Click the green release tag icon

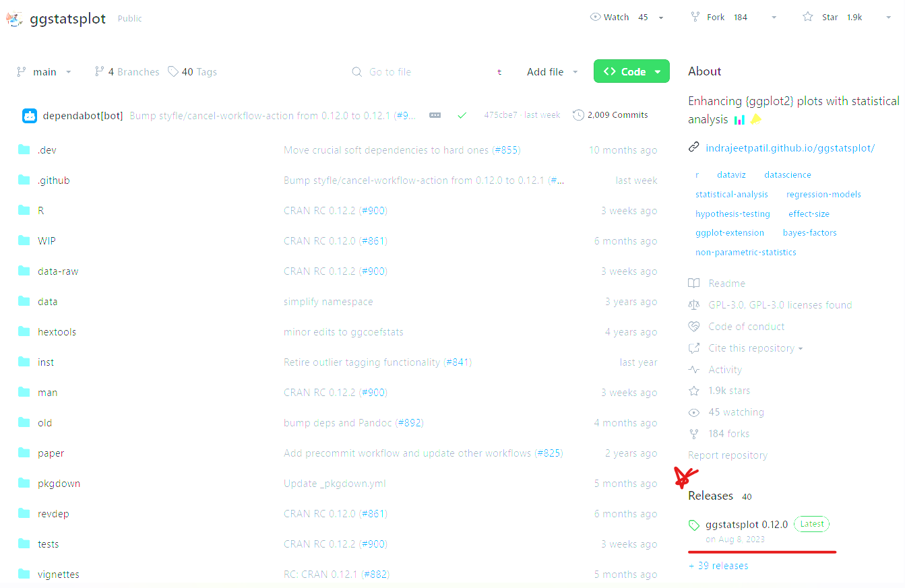coord(694,525)
